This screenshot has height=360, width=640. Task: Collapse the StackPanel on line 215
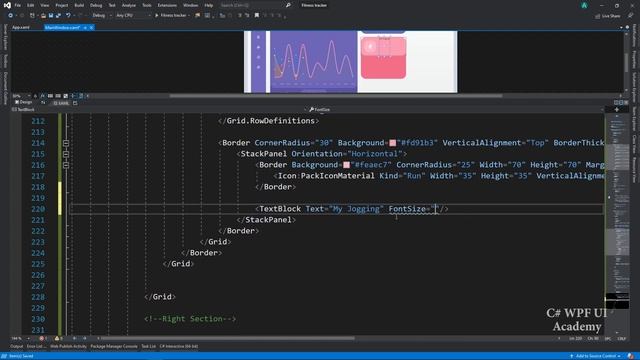[x=66, y=154]
